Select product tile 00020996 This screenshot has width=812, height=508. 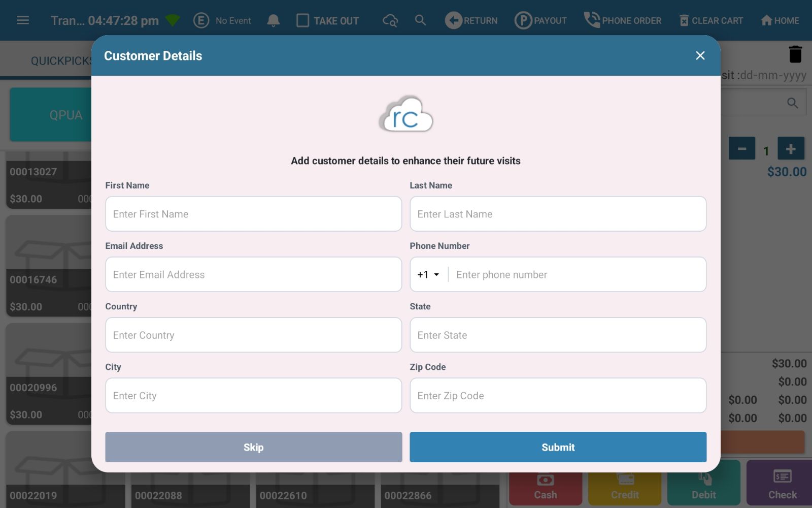(49, 374)
